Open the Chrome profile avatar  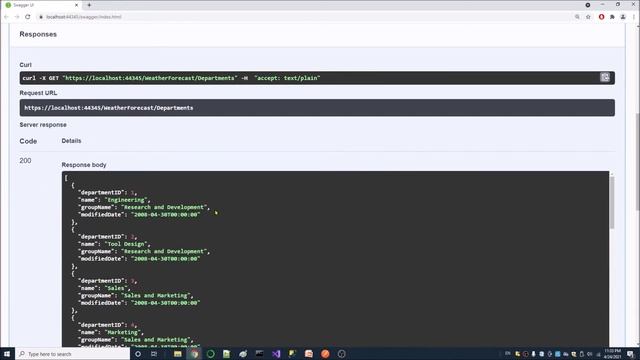[623, 17]
